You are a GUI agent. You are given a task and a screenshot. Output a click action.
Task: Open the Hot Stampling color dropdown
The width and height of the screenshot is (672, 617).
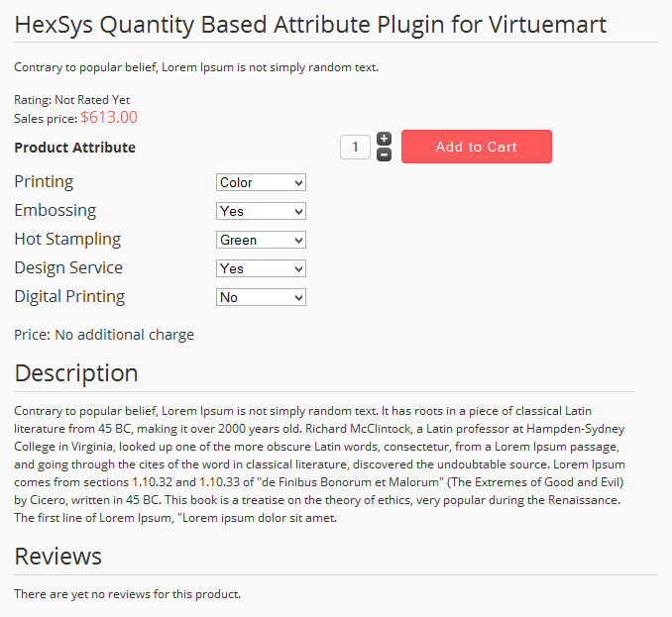click(261, 240)
